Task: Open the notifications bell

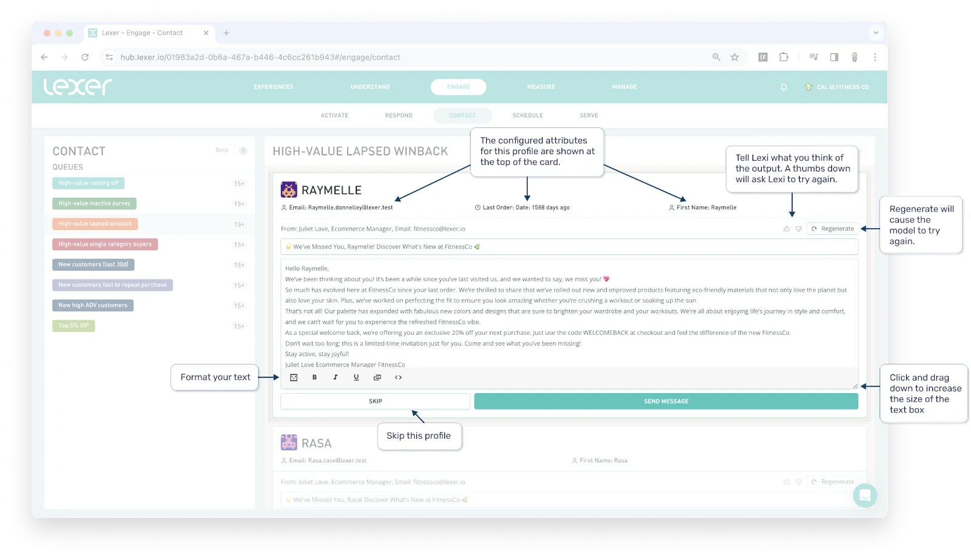Action: [783, 87]
